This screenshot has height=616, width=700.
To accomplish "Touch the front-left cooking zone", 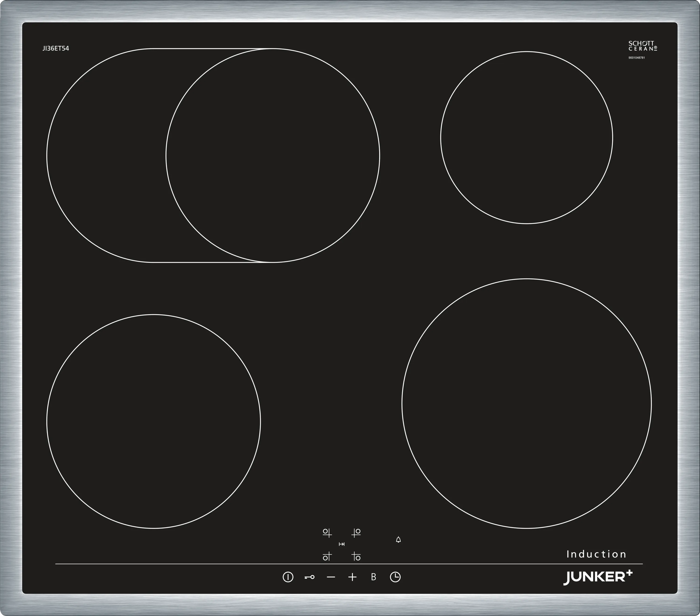I will click(154, 421).
